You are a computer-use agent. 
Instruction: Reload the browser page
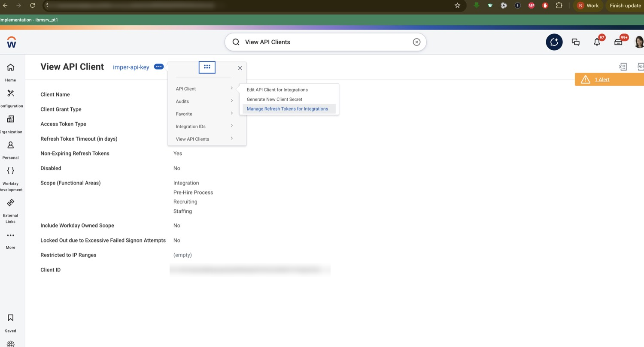(33, 6)
